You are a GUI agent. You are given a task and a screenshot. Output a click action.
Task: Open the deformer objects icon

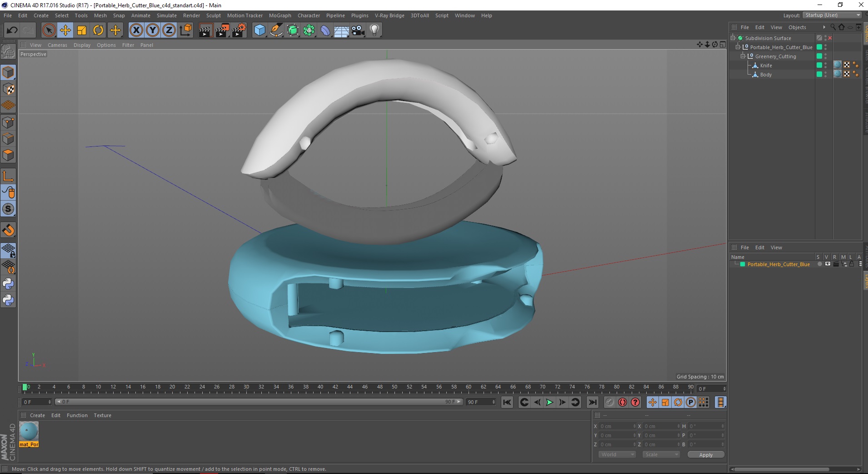click(x=325, y=30)
